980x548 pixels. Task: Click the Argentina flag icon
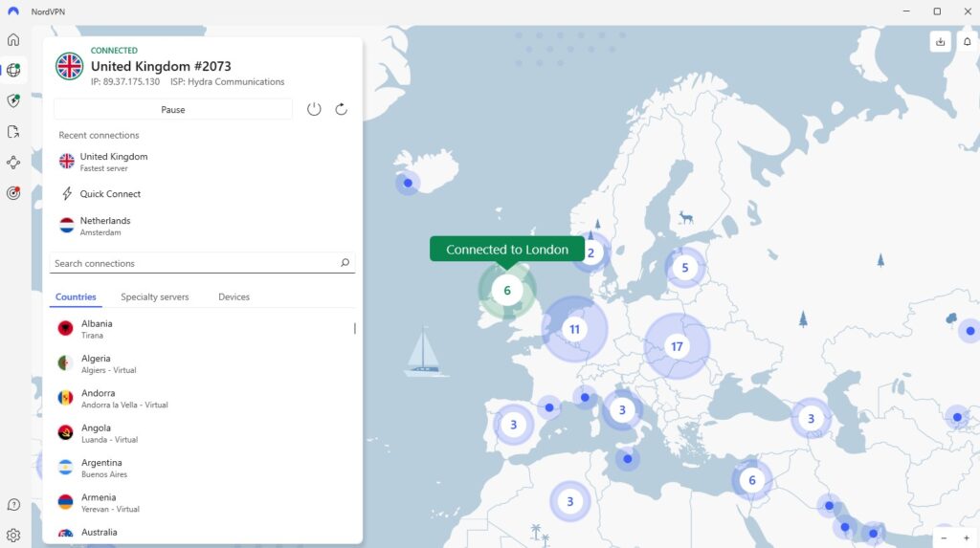(65, 468)
